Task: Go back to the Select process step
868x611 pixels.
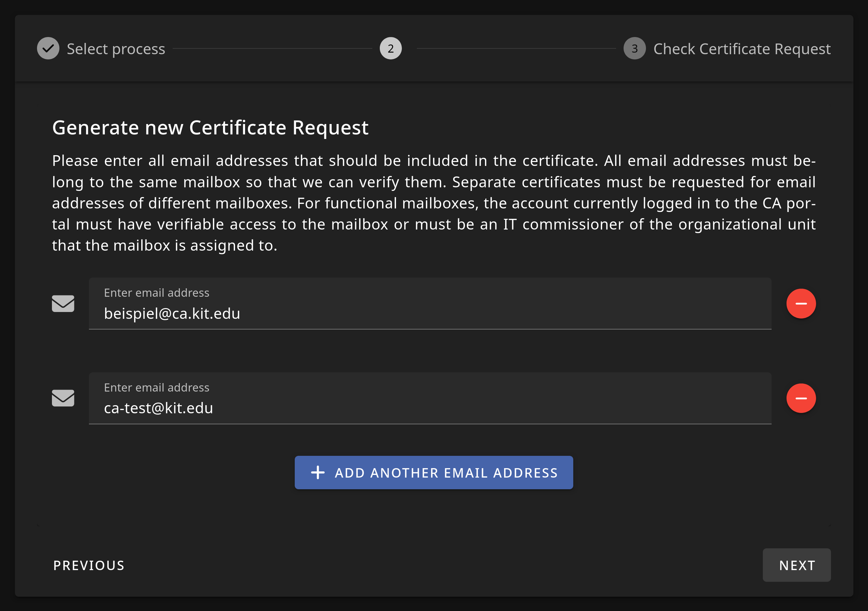Action: pyautogui.click(x=116, y=49)
